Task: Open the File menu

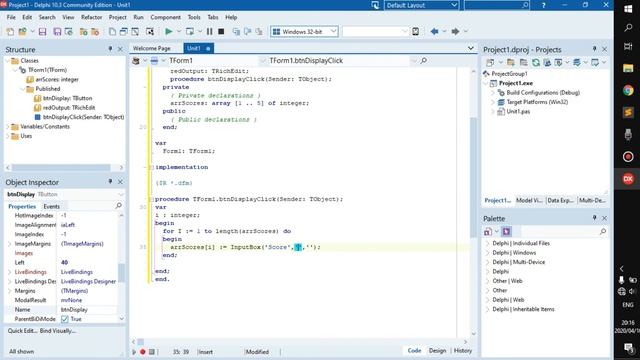Action: (x=11, y=17)
